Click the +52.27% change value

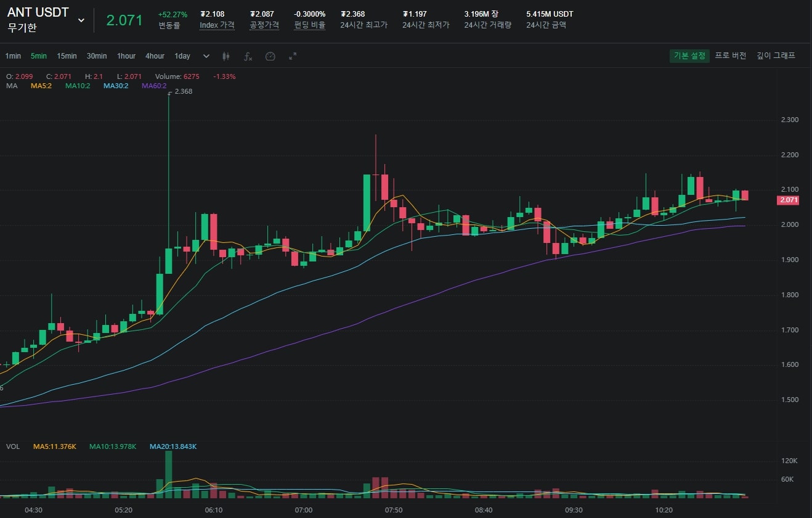pyautogui.click(x=173, y=14)
